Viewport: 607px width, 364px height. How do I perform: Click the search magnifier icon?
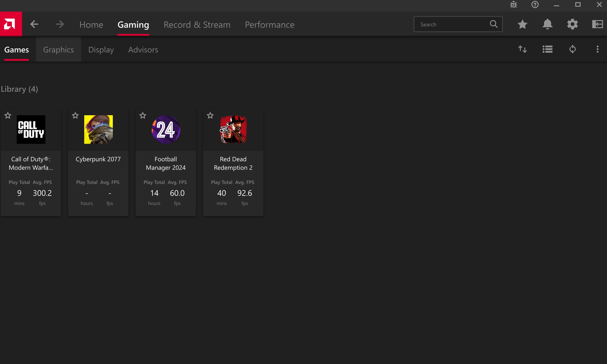tap(494, 24)
